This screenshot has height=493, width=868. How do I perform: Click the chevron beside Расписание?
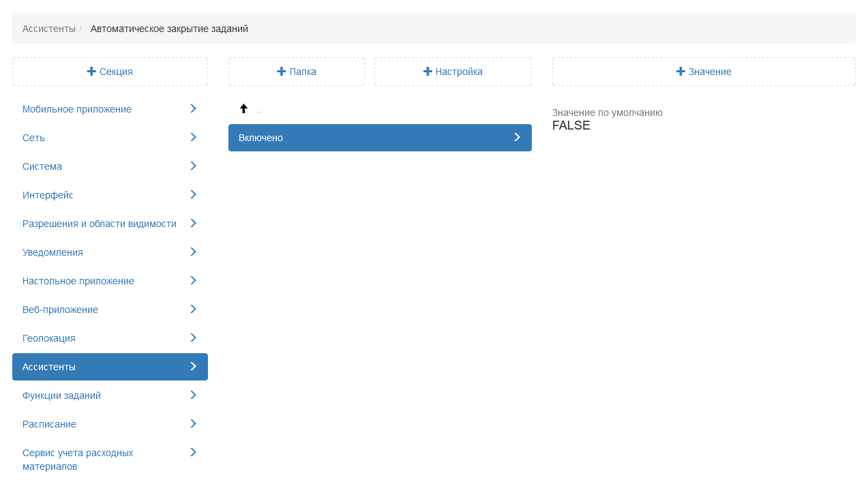tap(193, 424)
